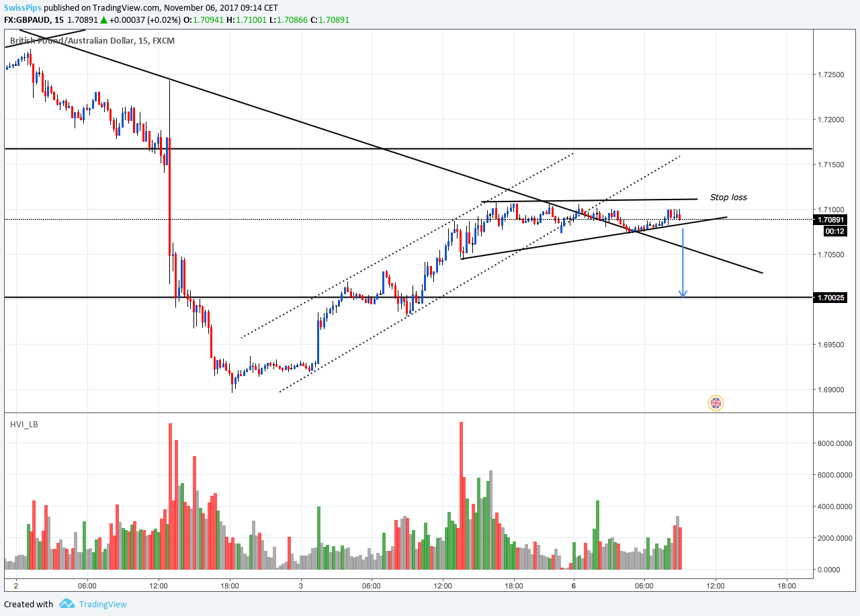Click the 1.72500 price axis label
The image size is (860, 616).
(x=832, y=75)
